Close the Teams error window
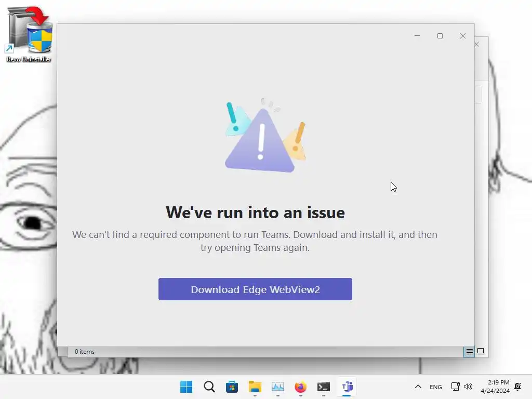The image size is (532, 399). coord(462,36)
